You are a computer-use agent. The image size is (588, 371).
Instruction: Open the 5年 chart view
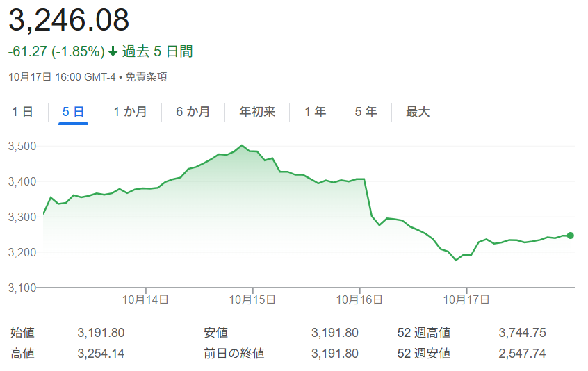[x=366, y=112]
